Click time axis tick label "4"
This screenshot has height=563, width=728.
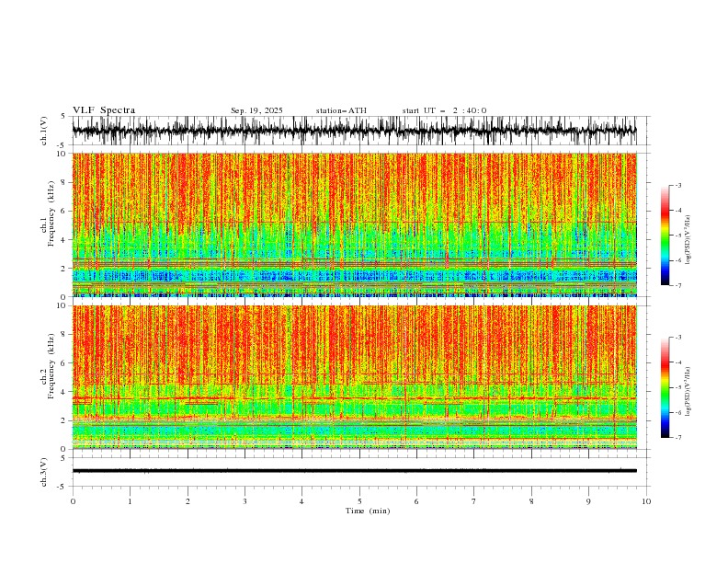[x=301, y=501]
